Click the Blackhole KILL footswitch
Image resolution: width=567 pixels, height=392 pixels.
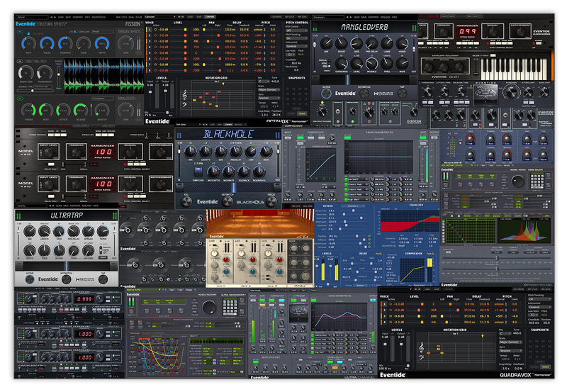(x=186, y=201)
